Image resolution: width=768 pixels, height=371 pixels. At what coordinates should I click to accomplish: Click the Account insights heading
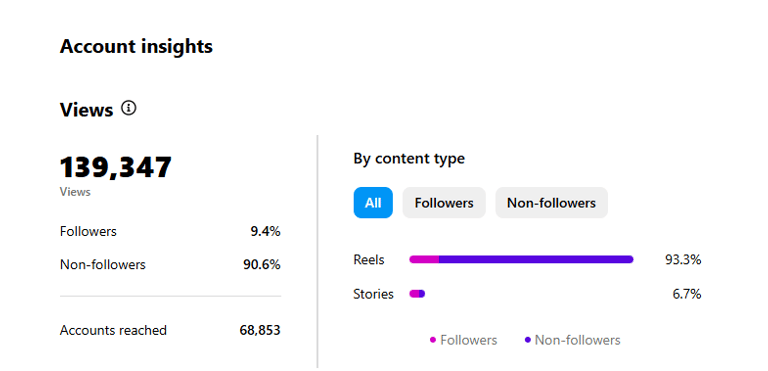click(x=136, y=47)
